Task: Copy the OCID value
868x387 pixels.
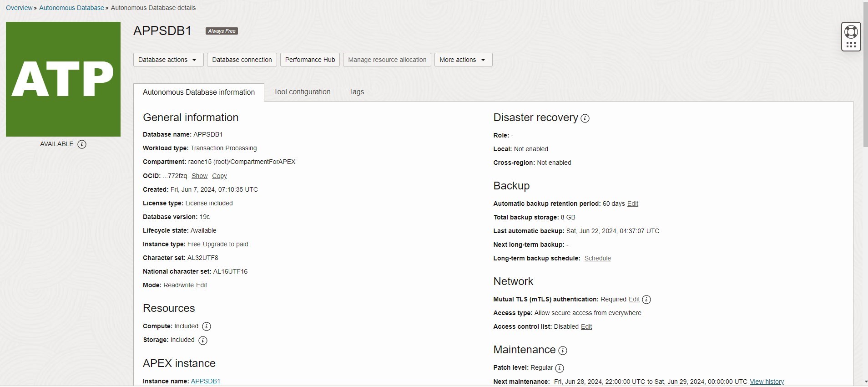Action: 219,176
